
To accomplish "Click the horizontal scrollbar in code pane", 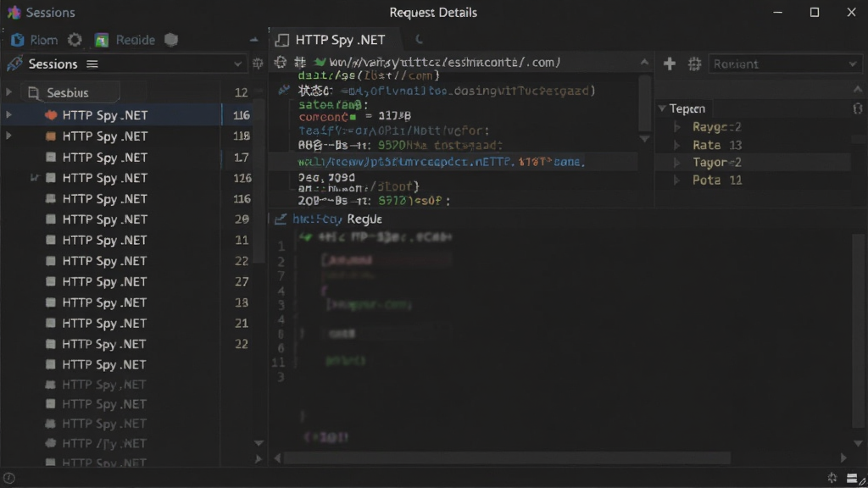I will click(x=507, y=458).
